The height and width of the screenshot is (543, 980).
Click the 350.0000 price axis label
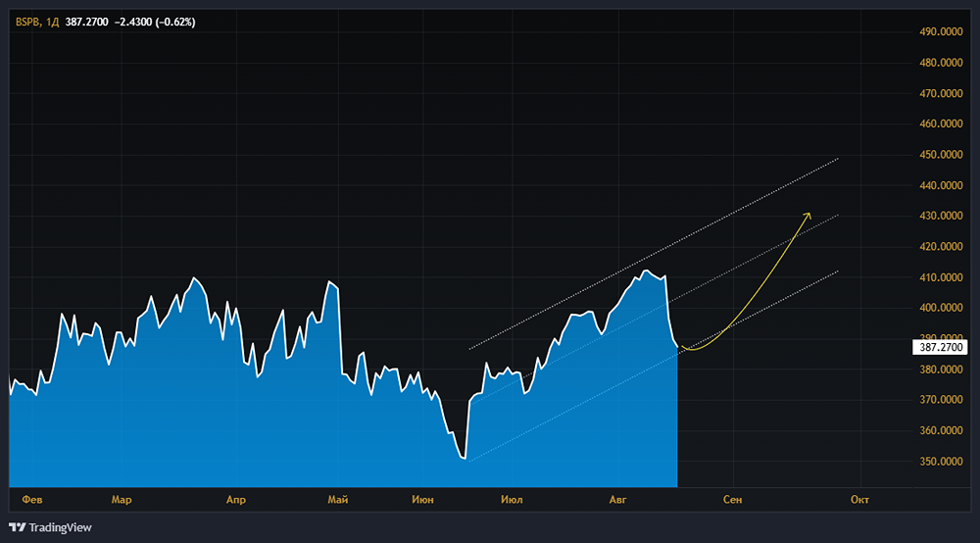pos(941,462)
